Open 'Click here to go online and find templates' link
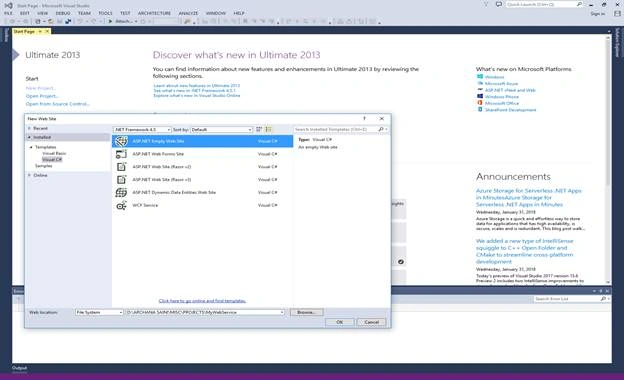 tap(202, 301)
